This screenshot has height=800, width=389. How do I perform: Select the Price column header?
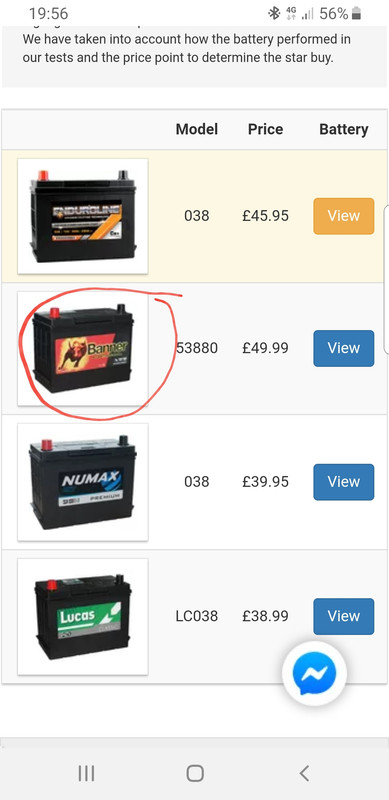(x=265, y=129)
